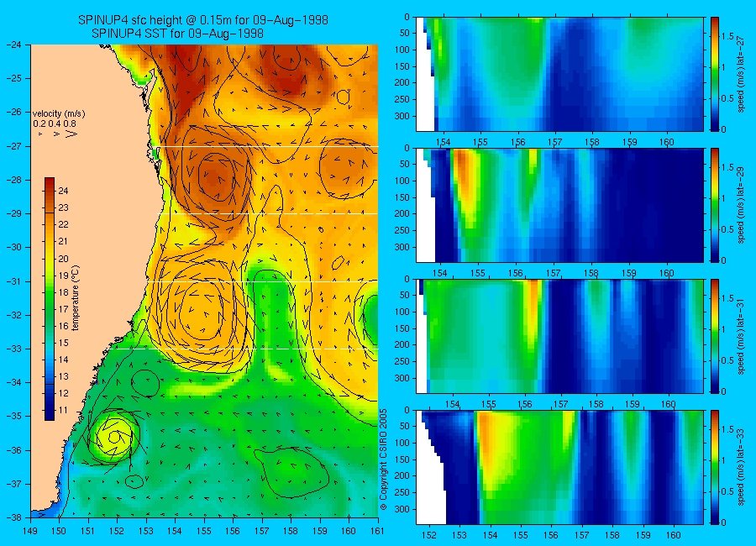This screenshot has height=546, width=756.
Task: Click the 11 tick on the temperature colorbar
Action: 63,411
